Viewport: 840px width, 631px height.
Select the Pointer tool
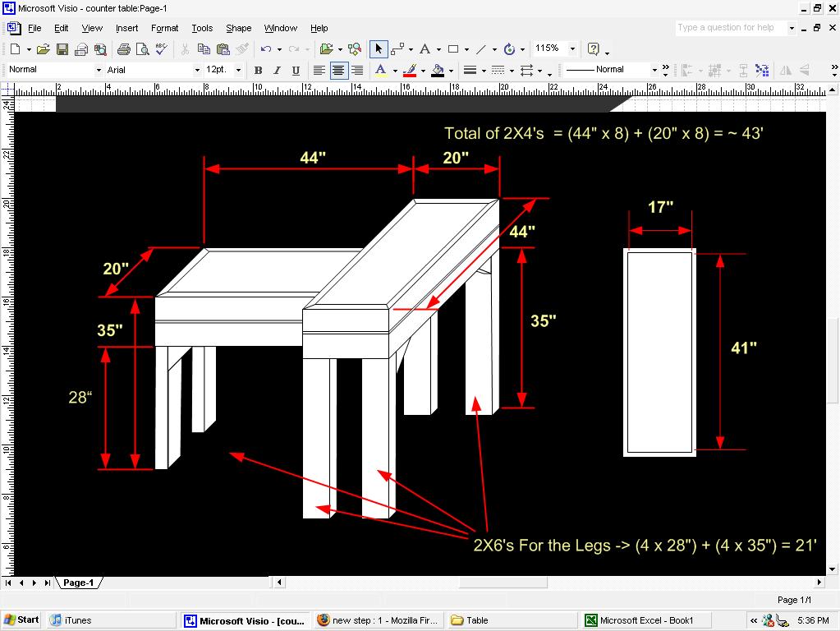378,48
